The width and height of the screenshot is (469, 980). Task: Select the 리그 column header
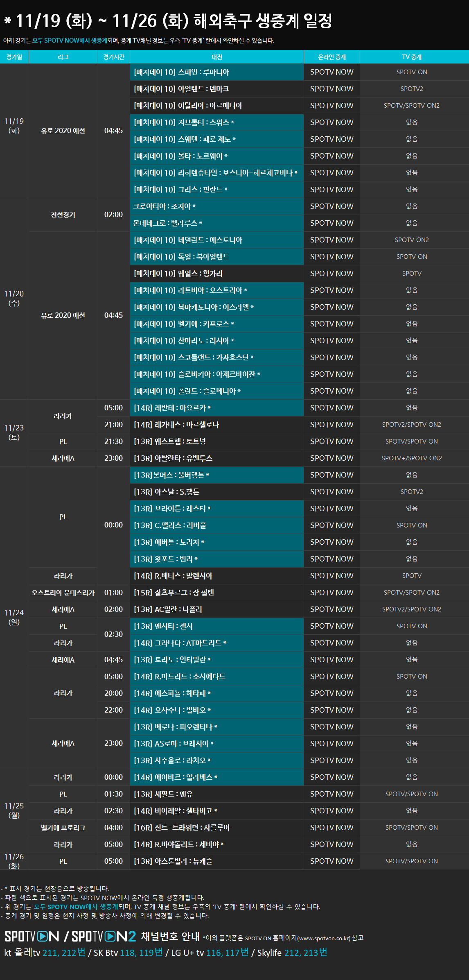coord(63,57)
